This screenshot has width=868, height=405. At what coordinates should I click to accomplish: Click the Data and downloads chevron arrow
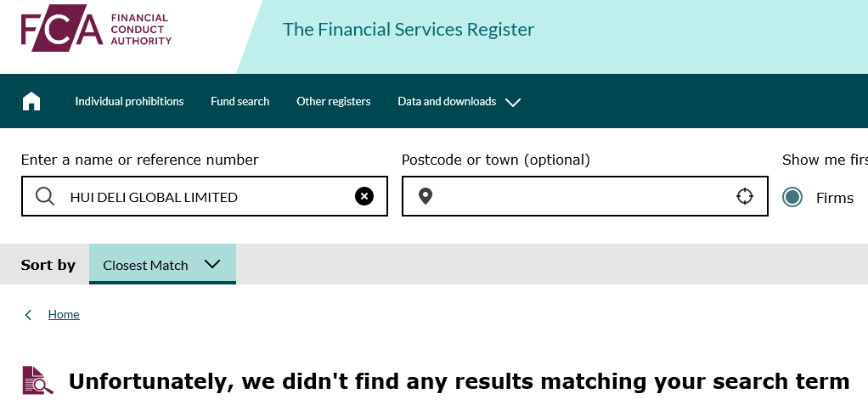tap(513, 103)
